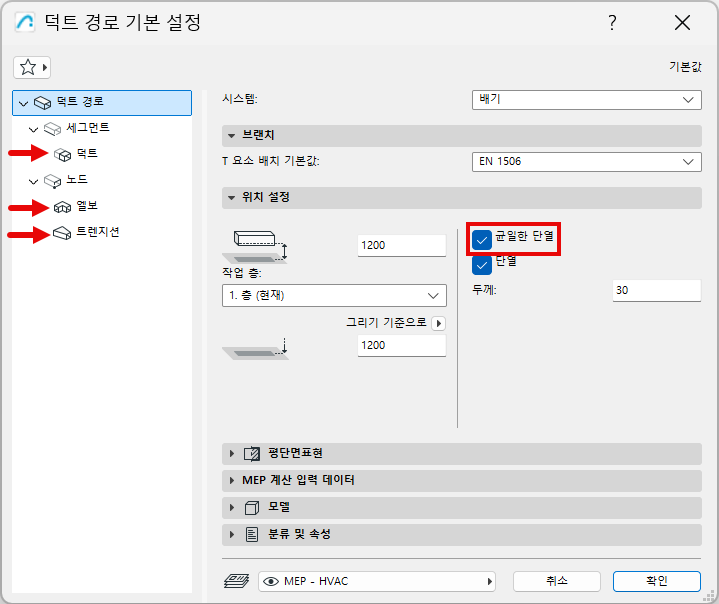Open the 작업 층 dropdown

(x=334, y=295)
